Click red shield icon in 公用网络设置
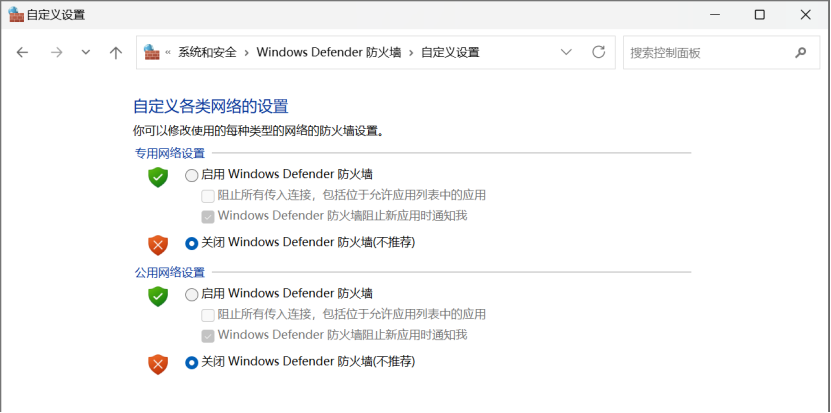Screen dimensions: 831x413 (x=158, y=364)
